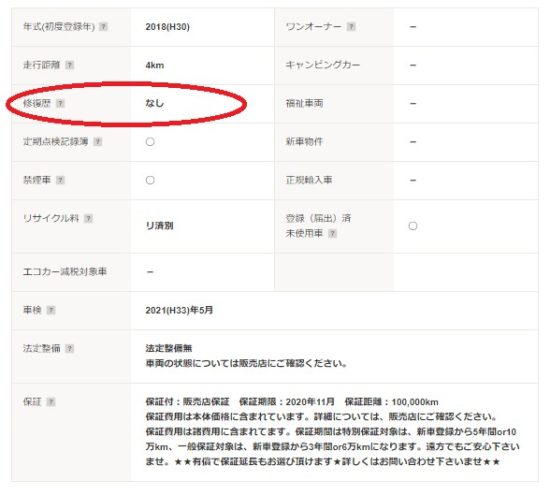Open help icon next to 年式(初度登録年)
Viewport: 550px width, 495px height.
(103, 27)
